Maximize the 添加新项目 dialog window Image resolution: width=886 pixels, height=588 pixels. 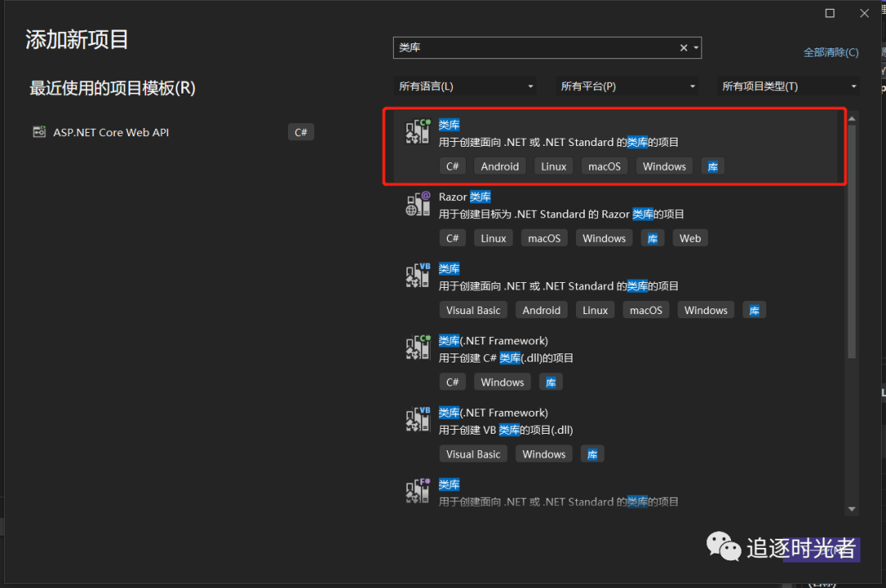829,13
